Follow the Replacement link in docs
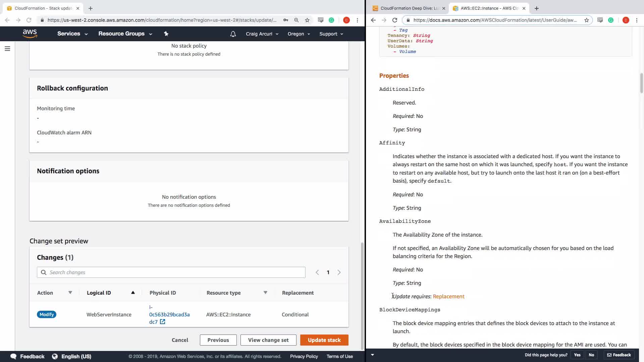Image resolution: width=644 pixels, height=362 pixels. coord(448,296)
